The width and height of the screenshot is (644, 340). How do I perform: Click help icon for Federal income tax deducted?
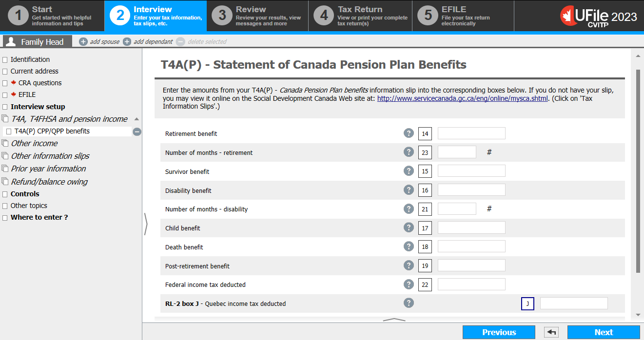409,284
